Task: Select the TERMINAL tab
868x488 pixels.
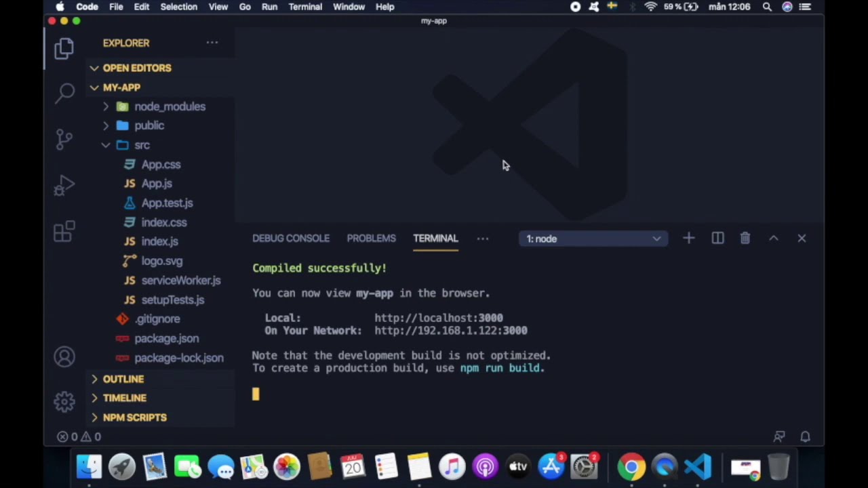Action: point(435,239)
